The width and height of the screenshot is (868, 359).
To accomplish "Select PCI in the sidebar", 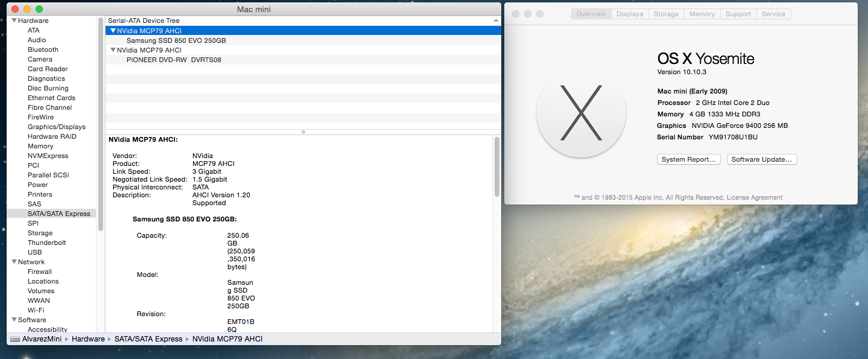I will [33, 165].
